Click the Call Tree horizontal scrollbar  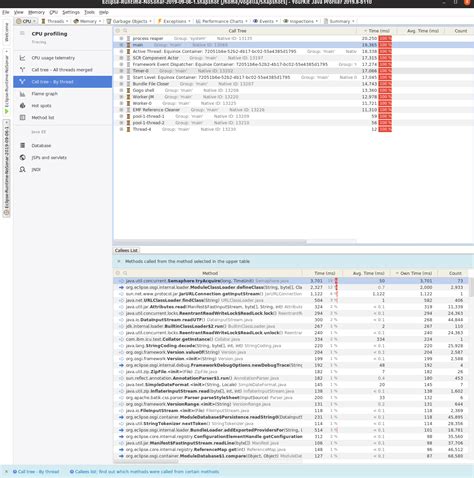pos(210,241)
